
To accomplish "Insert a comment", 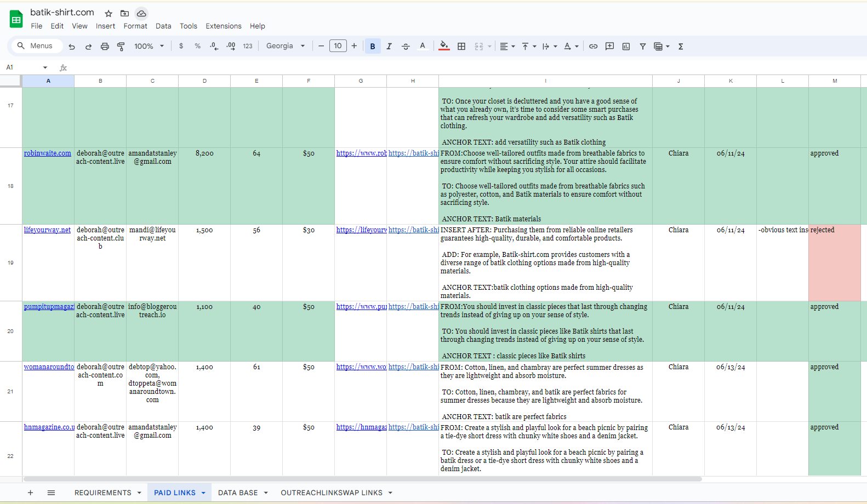I will [609, 47].
